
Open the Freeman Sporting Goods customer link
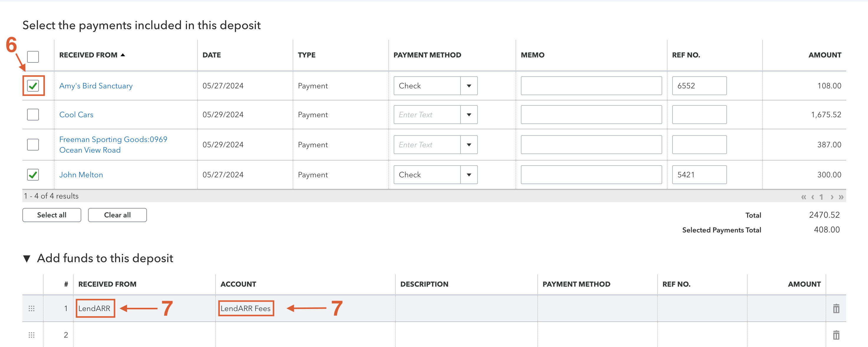coord(113,144)
